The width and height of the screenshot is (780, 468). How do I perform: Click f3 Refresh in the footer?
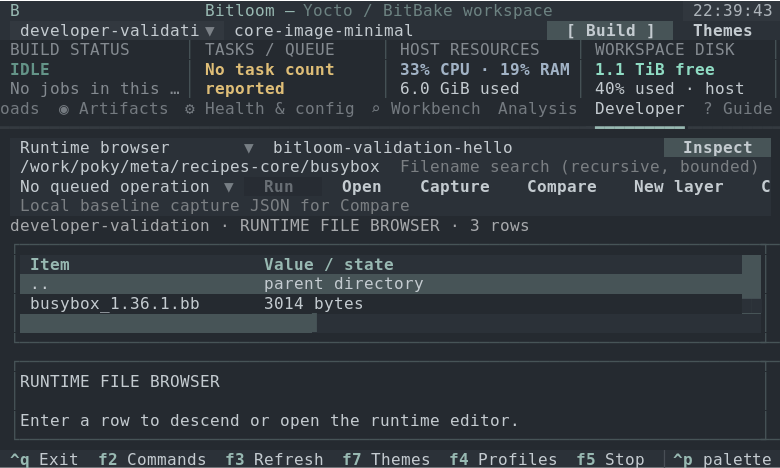[x=274, y=459]
